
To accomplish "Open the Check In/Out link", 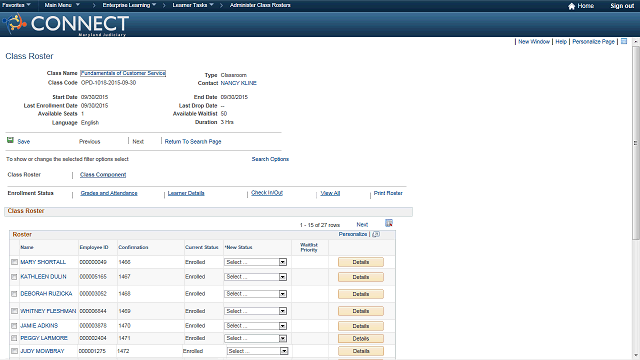I will pos(267,193).
